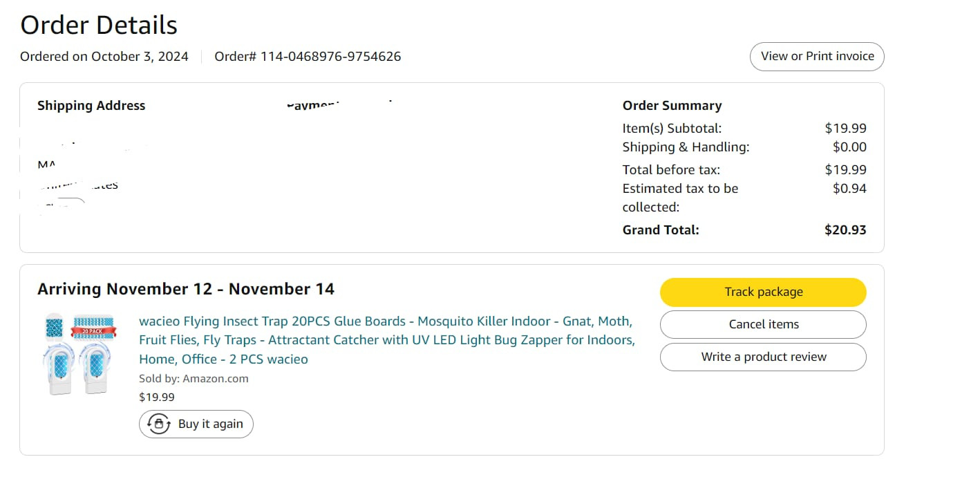Click the Ordered on October 3, 2024 text

104,57
